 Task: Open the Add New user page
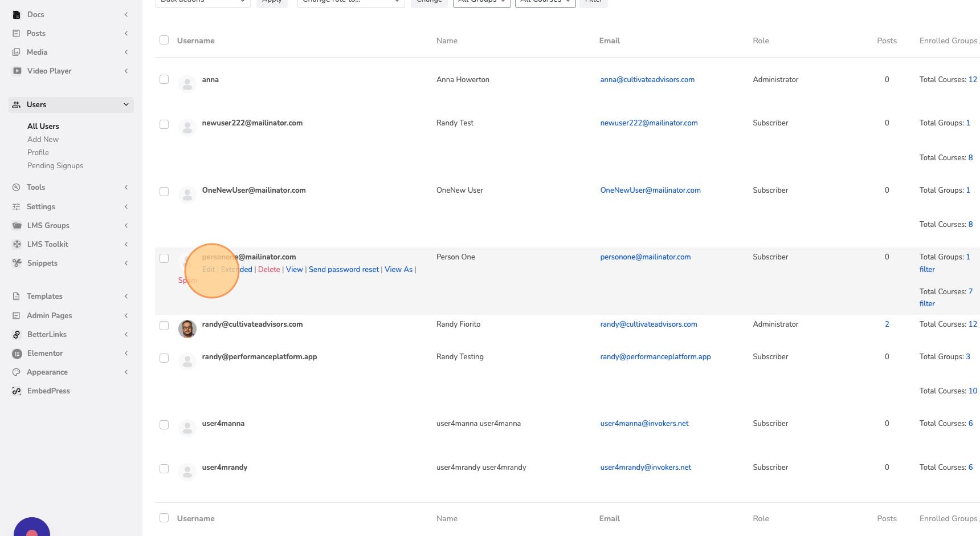coord(43,139)
